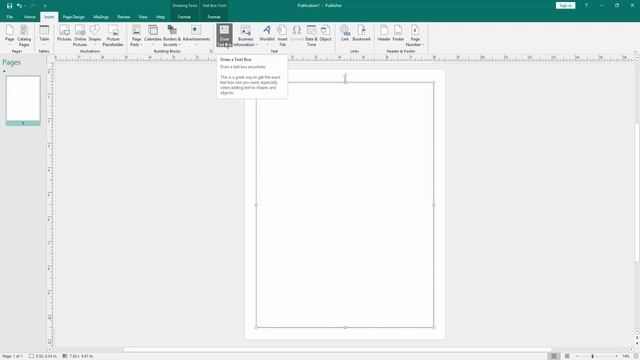Click the zoom percentage value
Viewport: 640px width, 360px height.
626,356
